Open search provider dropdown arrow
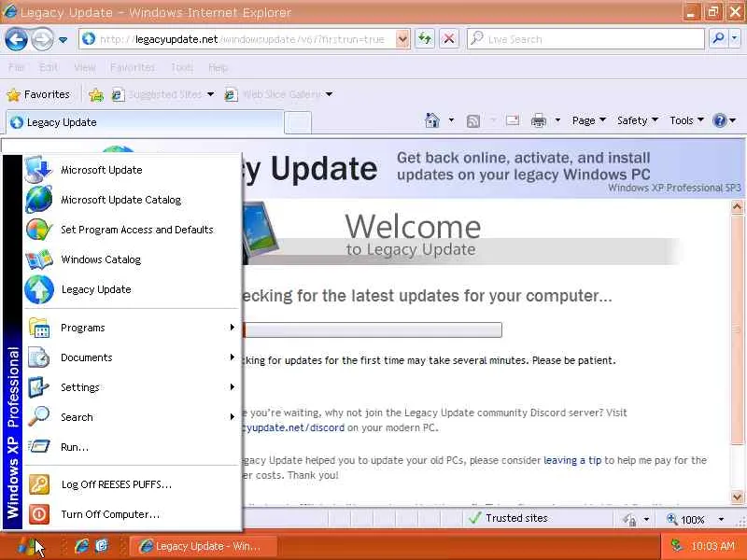Screen dimensions: 747x560 [734, 39]
